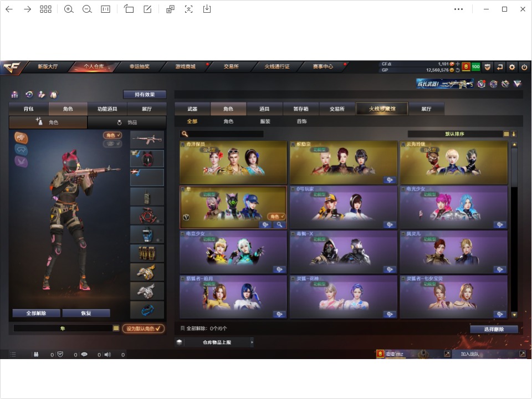Toggle the 全部解除 bookmark below list

coord(182,328)
